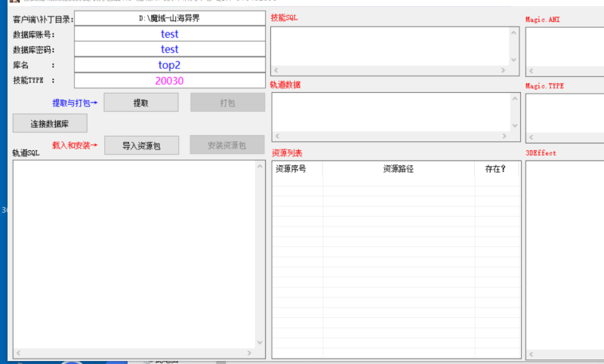
Task: Click the red 技能SQL label
Action: point(285,17)
